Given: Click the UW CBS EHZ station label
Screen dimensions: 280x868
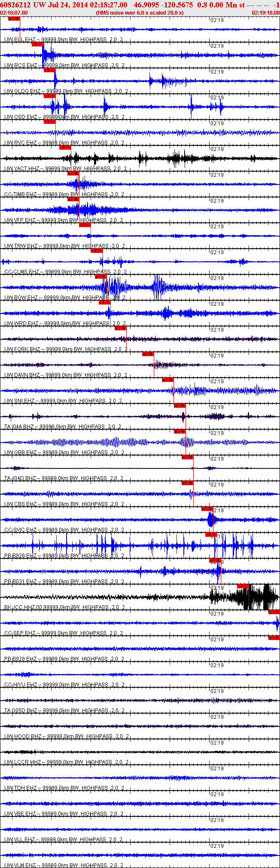Looking at the screenshot, I should tap(21, 504).
